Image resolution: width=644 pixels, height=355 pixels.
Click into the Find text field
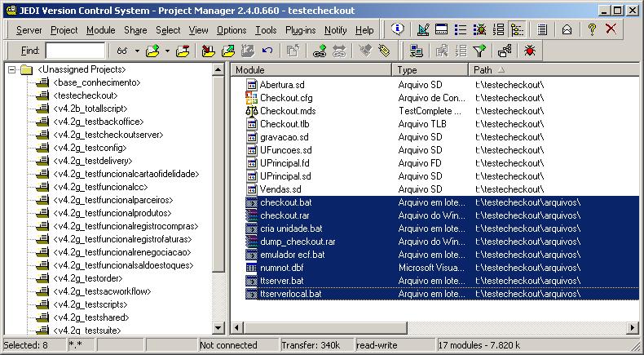point(75,51)
